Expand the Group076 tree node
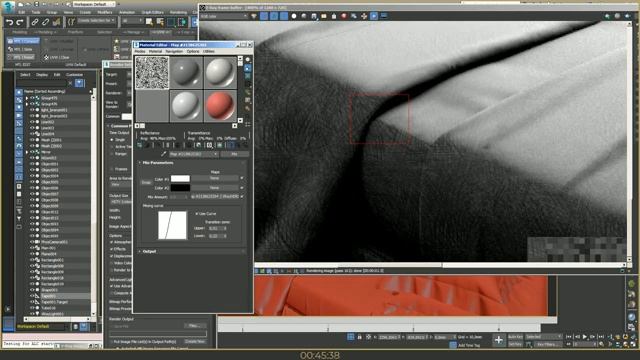 tap(27, 104)
